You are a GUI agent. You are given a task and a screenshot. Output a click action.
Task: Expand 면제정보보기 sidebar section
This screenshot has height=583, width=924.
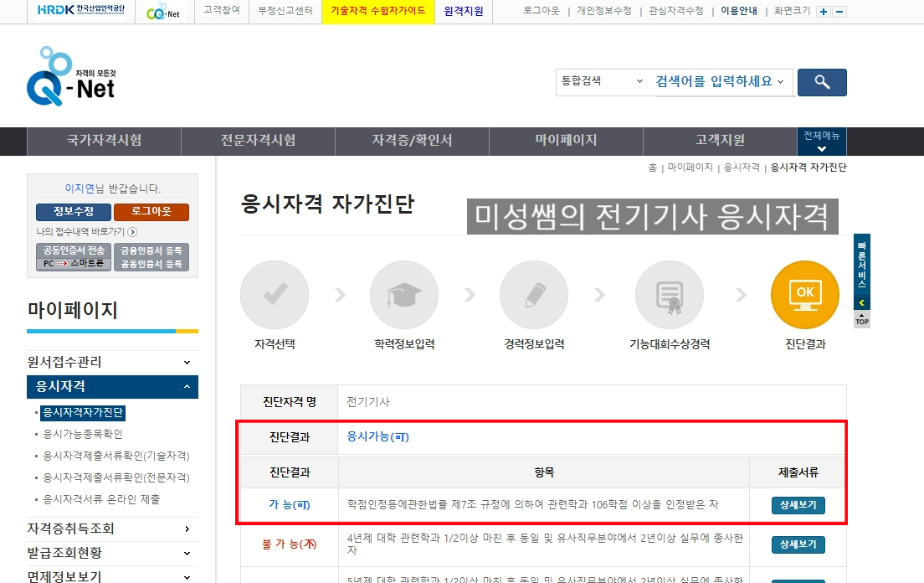(112, 576)
